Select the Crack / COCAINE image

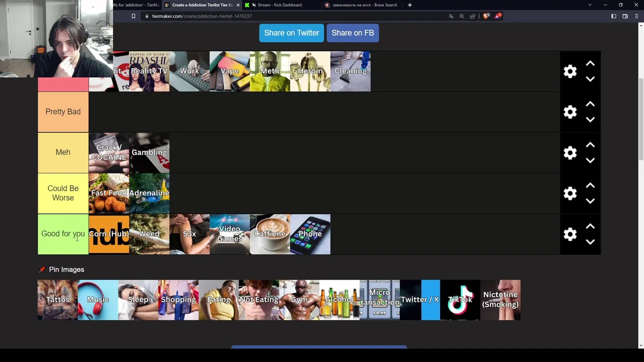[109, 152]
